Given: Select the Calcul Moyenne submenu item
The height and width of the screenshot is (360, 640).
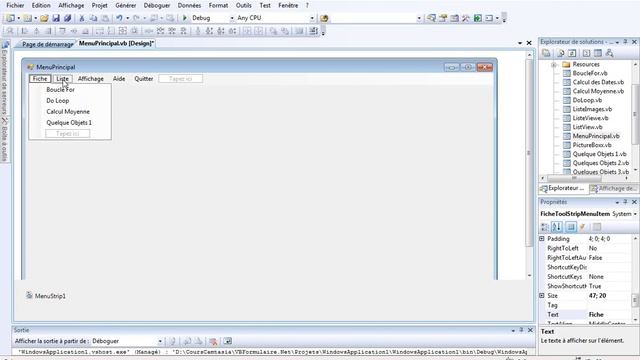Looking at the screenshot, I should tap(68, 111).
